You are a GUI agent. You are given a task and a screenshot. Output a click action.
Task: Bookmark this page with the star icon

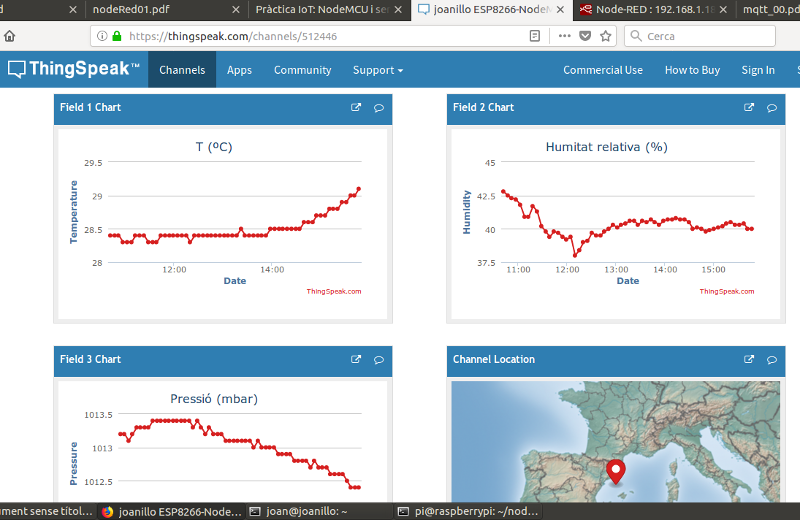click(606, 36)
